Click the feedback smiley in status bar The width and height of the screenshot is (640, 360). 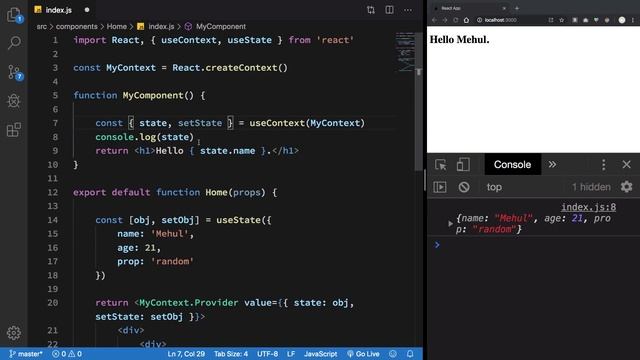(393, 354)
